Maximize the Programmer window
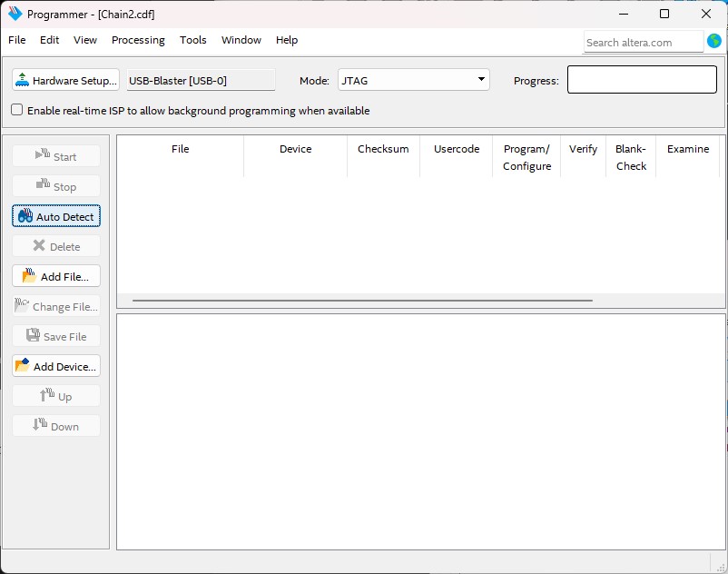The image size is (728, 574). [x=664, y=14]
